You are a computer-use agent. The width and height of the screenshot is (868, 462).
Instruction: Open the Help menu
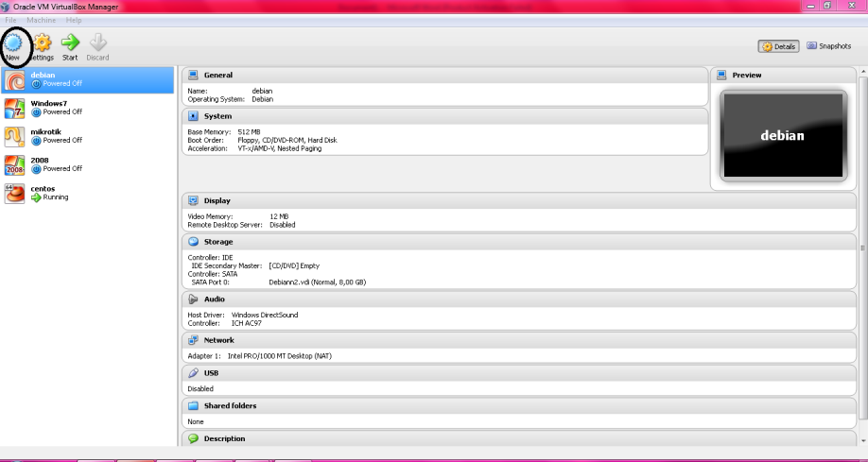pos(74,20)
